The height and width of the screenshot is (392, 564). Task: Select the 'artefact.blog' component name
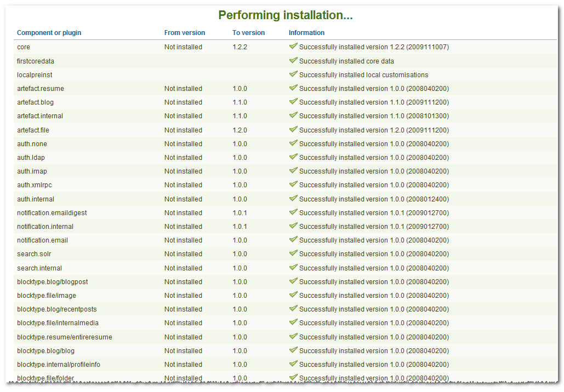pos(35,102)
